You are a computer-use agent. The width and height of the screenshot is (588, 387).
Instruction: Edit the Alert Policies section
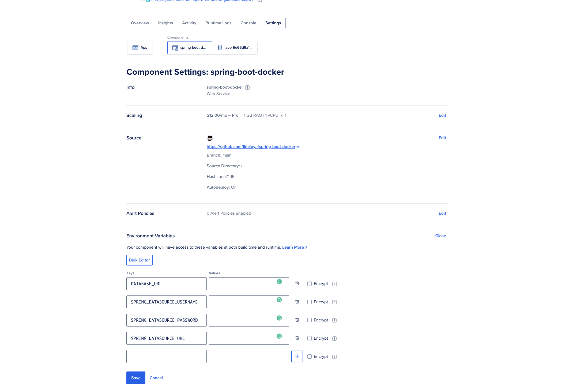[442, 213]
